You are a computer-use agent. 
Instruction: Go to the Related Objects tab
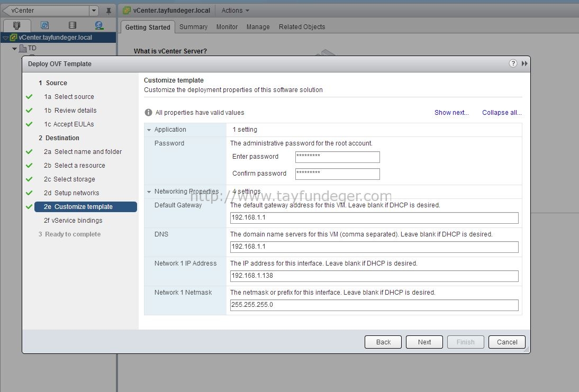302,26
